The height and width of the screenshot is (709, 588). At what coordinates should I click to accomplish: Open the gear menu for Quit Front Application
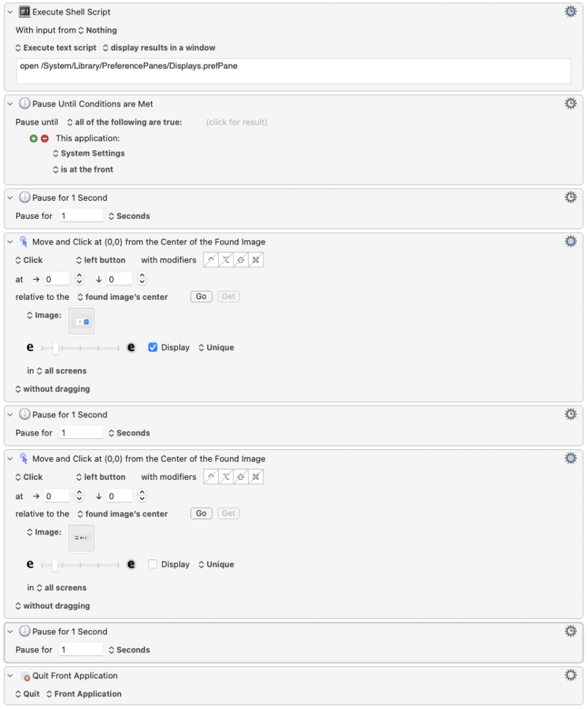coord(570,675)
